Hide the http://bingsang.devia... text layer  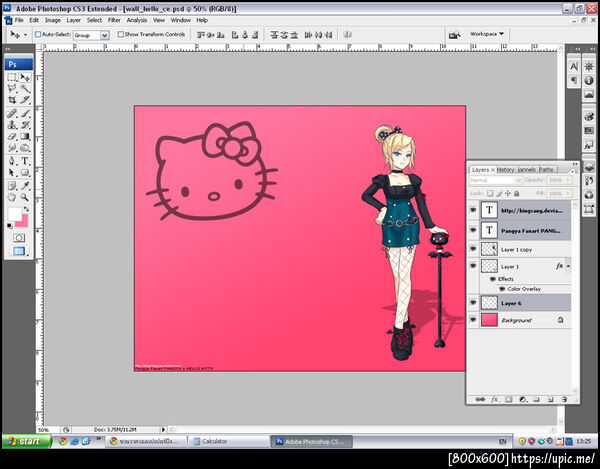[x=473, y=210]
